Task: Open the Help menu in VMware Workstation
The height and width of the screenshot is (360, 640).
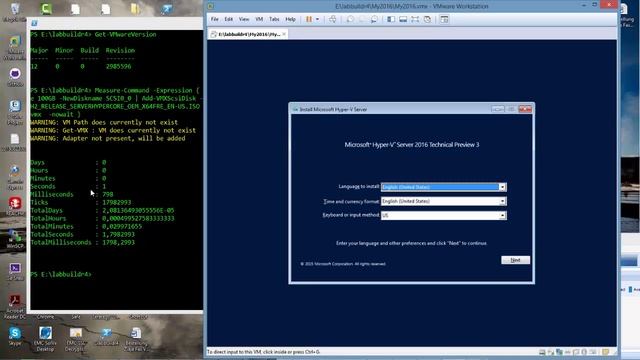Action: [290, 19]
